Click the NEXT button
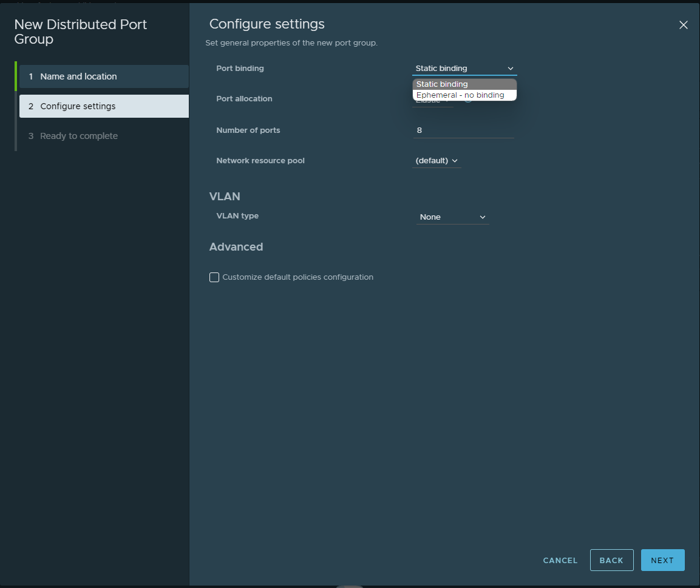This screenshot has width=700, height=588. tap(662, 560)
